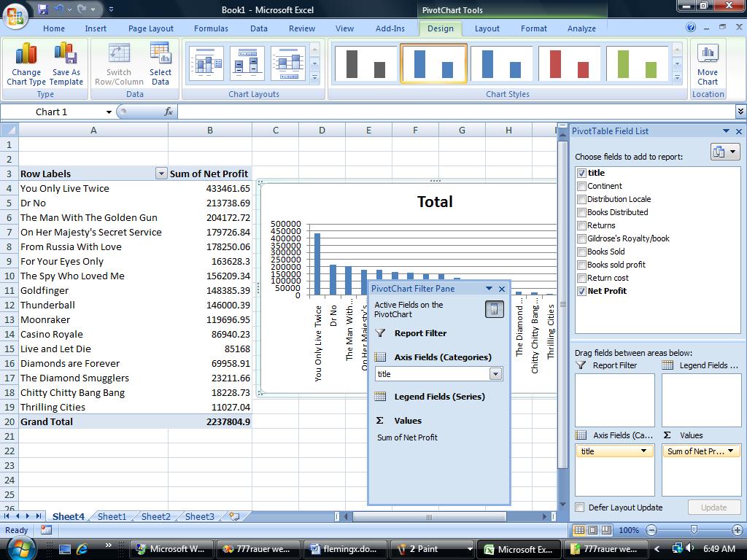747x560 pixels.
Task: Open title dropdown in PivotChart Filter Pane
Action: click(495, 374)
